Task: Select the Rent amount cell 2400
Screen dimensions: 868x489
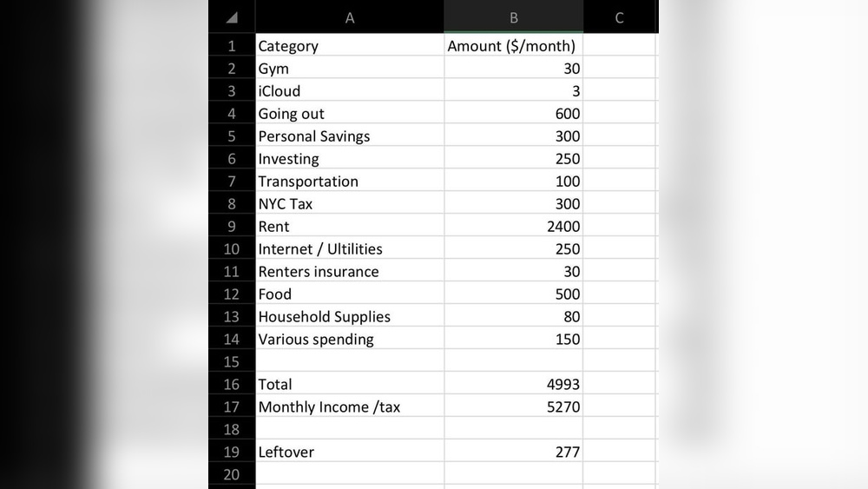Action: point(513,227)
